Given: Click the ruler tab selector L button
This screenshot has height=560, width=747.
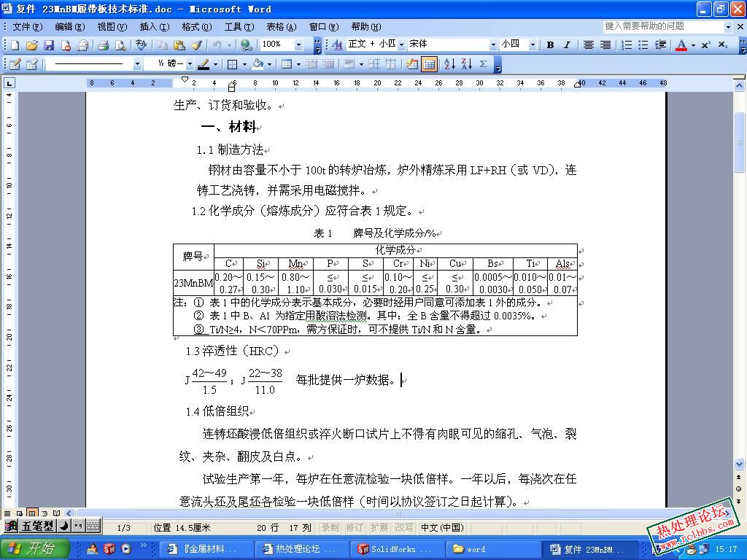Looking at the screenshot, I should click(9, 83).
